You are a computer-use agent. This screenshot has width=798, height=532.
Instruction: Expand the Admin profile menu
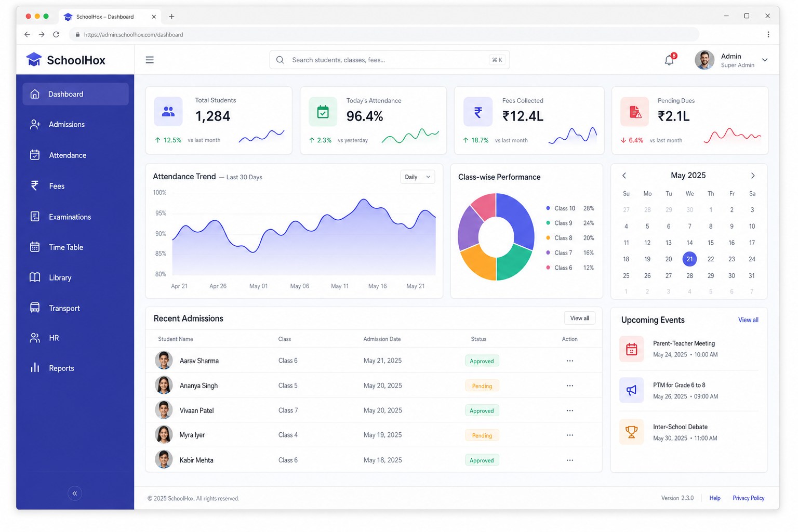tap(765, 60)
